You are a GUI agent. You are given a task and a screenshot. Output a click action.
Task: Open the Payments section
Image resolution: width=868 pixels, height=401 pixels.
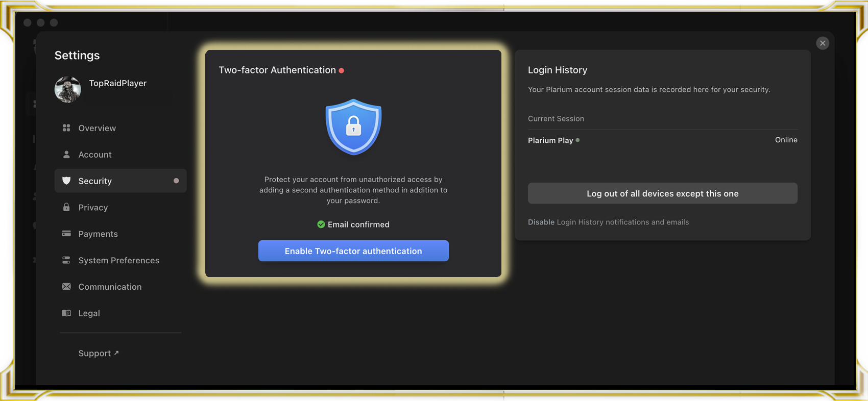pyautogui.click(x=98, y=234)
